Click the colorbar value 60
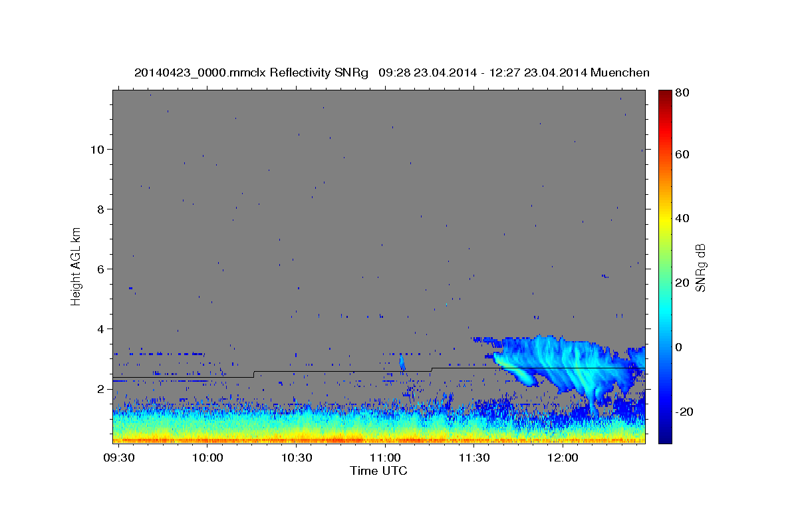Image resolution: width=798 pixels, height=532 pixels. [x=682, y=154]
